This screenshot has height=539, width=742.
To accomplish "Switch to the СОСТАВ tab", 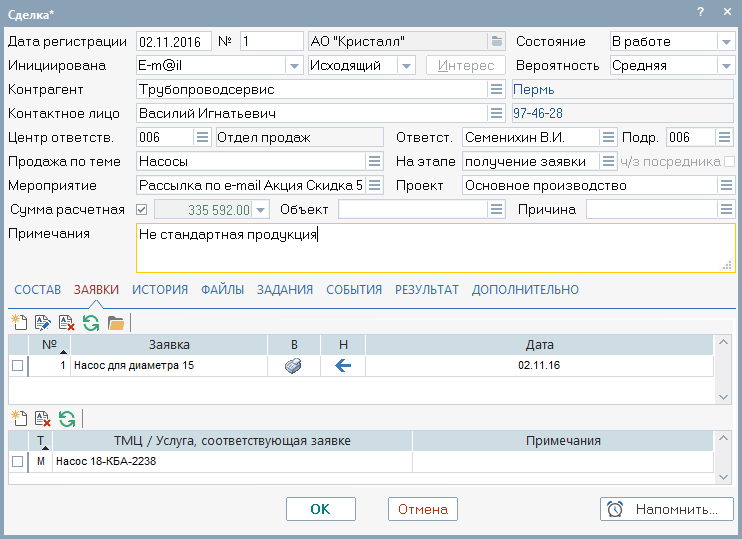I will coord(38,290).
